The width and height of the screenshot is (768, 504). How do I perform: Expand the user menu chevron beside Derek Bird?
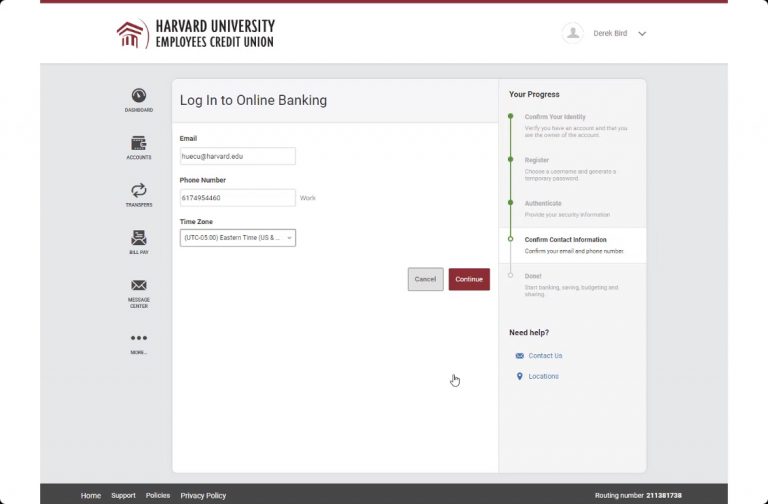pyautogui.click(x=642, y=34)
